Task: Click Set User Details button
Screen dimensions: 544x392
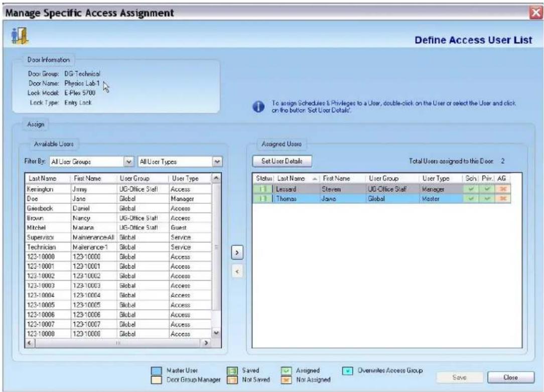Action: click(x=282, y=161)
